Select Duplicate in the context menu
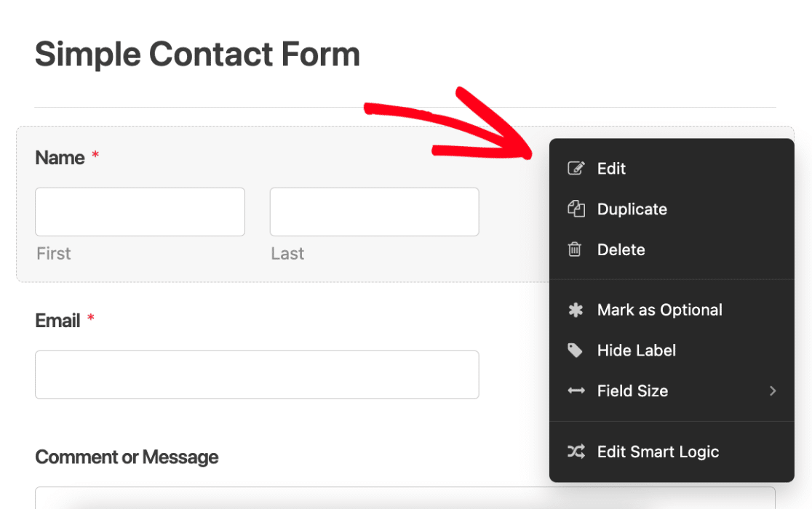 click(632, 209)
